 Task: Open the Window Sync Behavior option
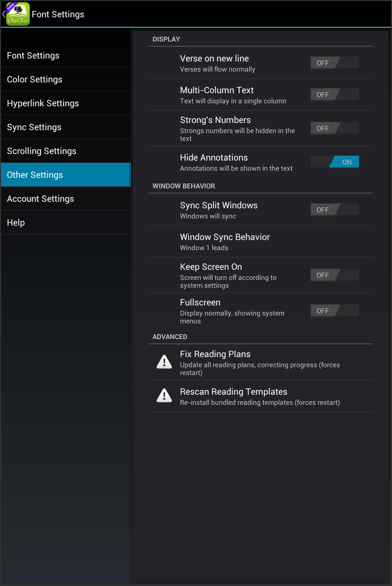[261, 242]
